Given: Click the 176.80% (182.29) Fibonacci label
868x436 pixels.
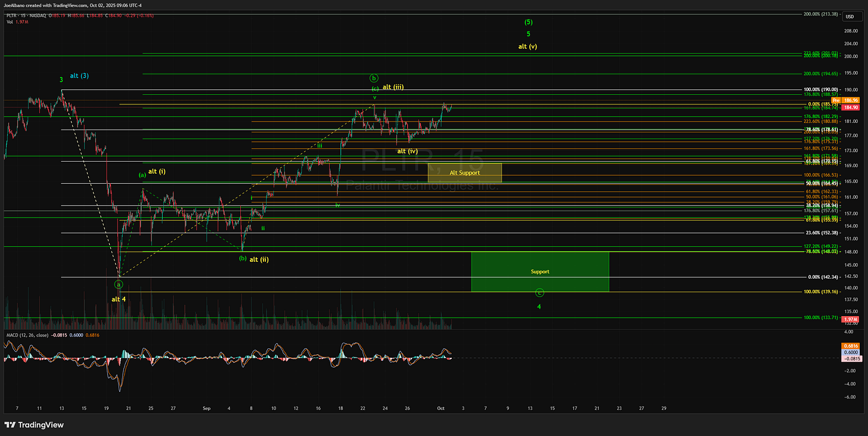Looking at the screenshot, I should tap(821, 116).
